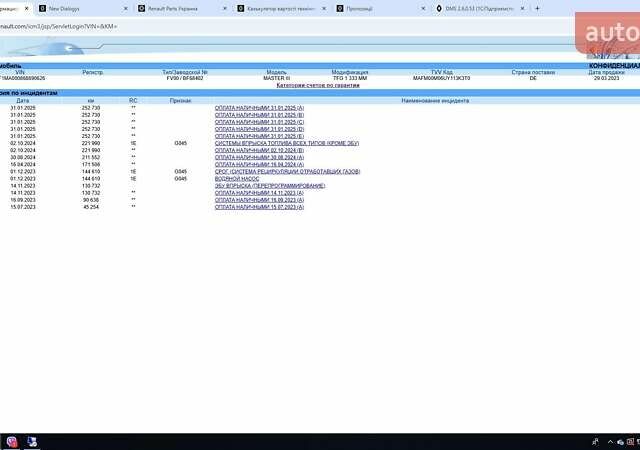Open ОПЛАТА НАЛИЧНЫМИ 02.10.2024 (B) link
640x450 pixels.
pos(259,150)
